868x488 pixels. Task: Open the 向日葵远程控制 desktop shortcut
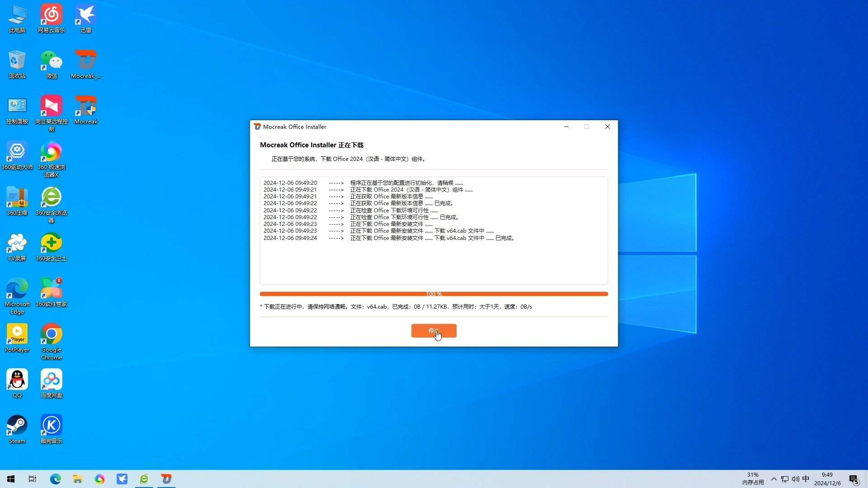52,113
